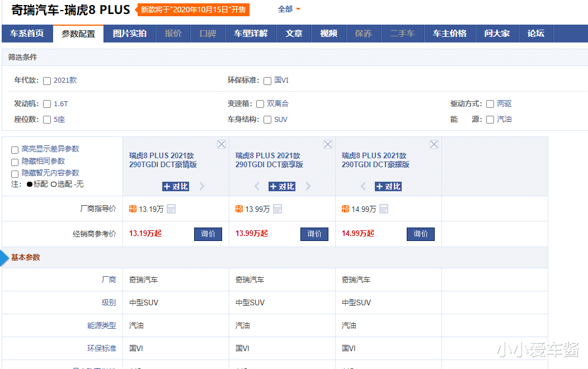This screenshot has width=588, height=369.
Task: Click the presale tag icon beside 13.19万
Action: point(133,209)
